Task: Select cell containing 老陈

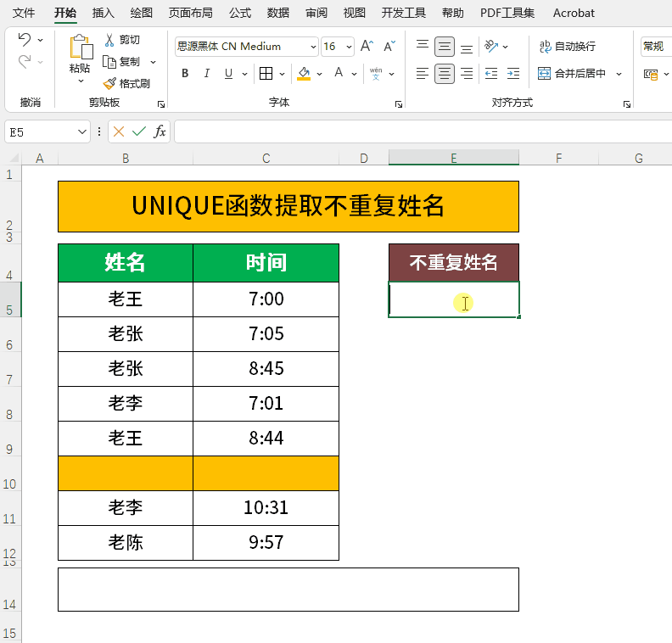Action: coord(126,543)
